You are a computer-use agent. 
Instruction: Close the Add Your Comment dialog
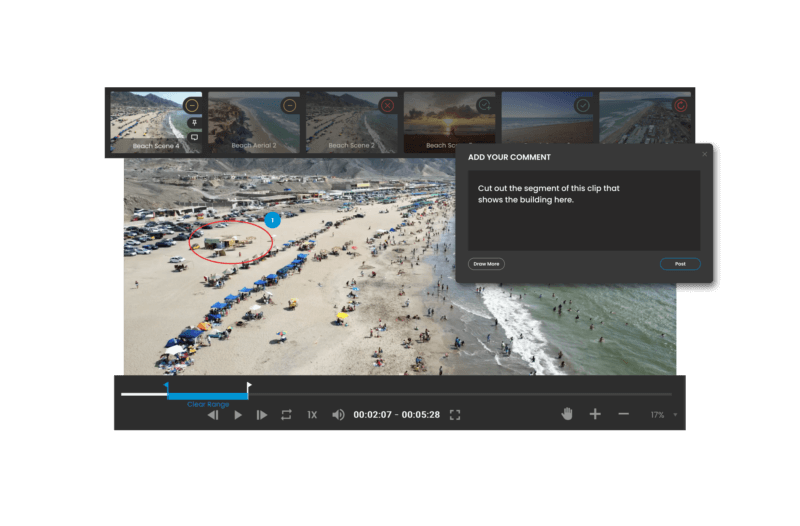pyautogui.click(x=705, y=154)
